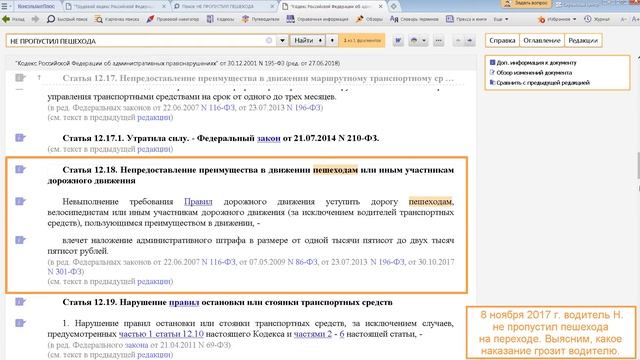The width and height of the screenshot is (640, 360).
Task: Open the Журнал history
Action: (x=597, y=19)
